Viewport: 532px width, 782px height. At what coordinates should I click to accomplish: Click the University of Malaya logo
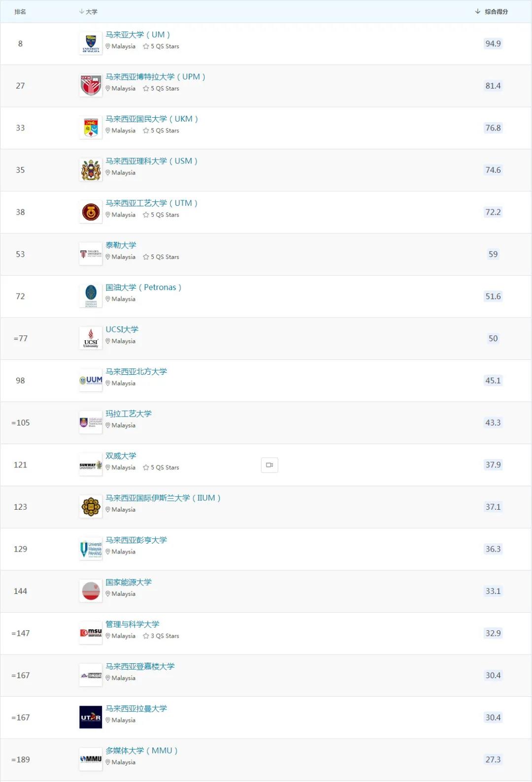pos(91,44)
